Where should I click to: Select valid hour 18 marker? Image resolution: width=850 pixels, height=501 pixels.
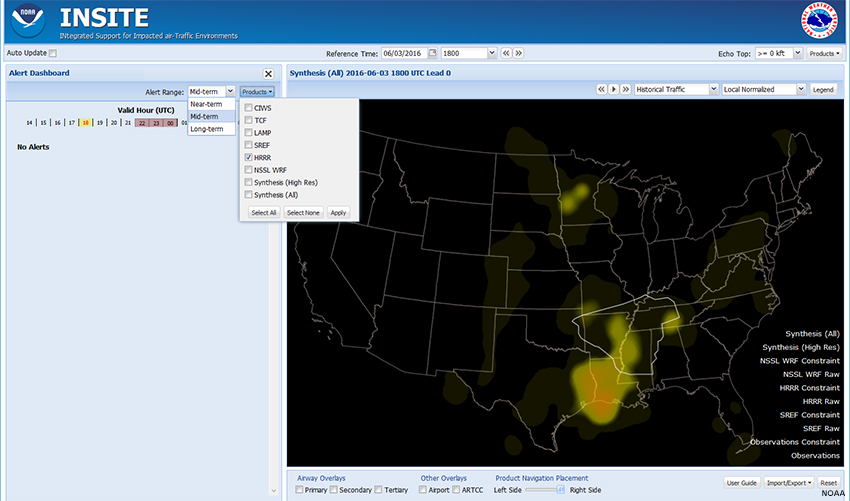[x=86, y=123]
